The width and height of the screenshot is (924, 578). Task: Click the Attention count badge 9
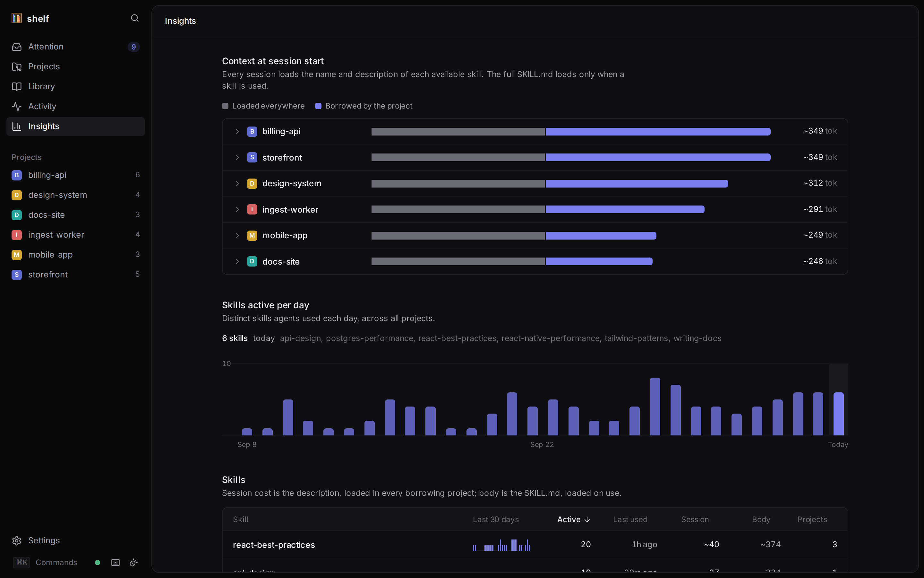coord(134,47)
